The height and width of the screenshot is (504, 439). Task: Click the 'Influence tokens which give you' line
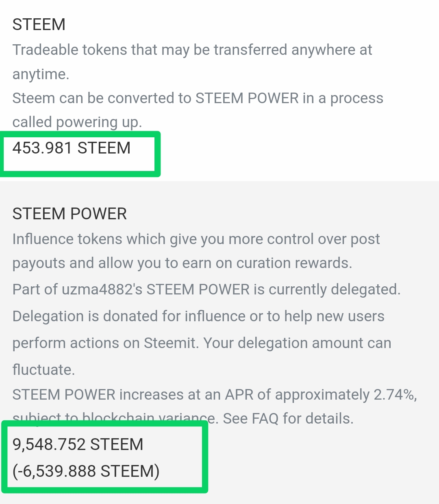point(196,239)
